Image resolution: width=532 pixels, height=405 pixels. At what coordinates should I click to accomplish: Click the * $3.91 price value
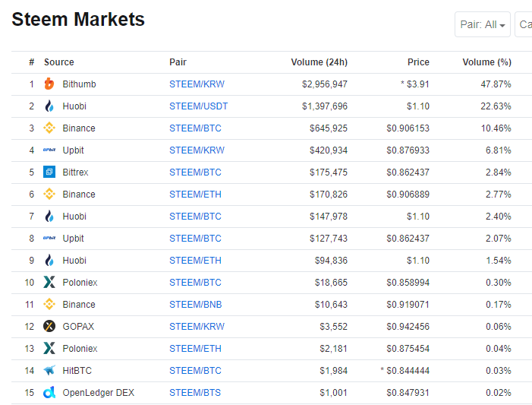click(x=415, y=84)
